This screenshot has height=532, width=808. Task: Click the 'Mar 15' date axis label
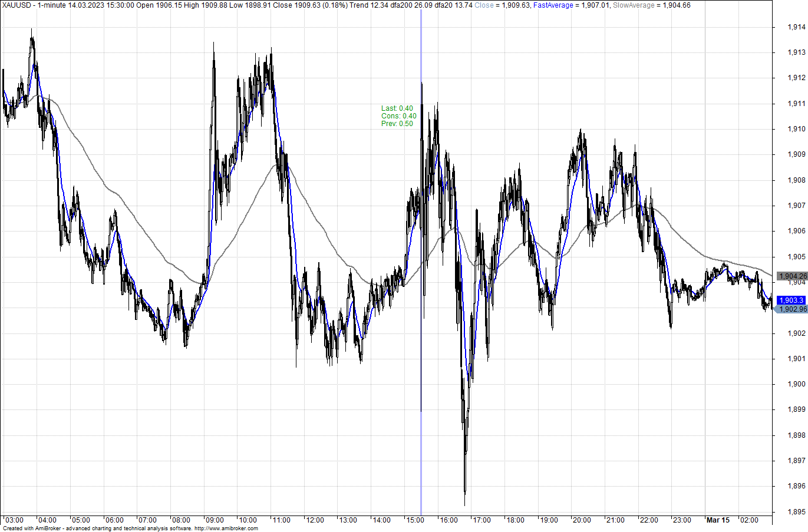point(718,520)
